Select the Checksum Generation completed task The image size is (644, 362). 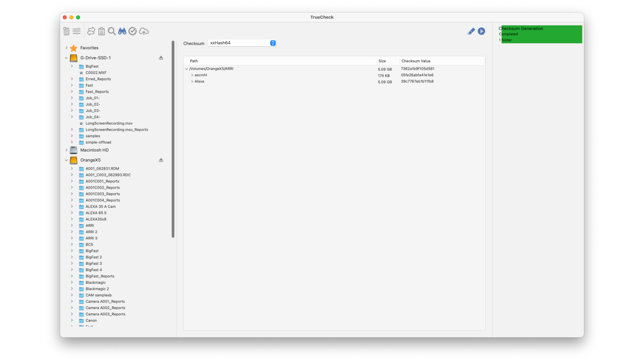click(x=540, y=34)
